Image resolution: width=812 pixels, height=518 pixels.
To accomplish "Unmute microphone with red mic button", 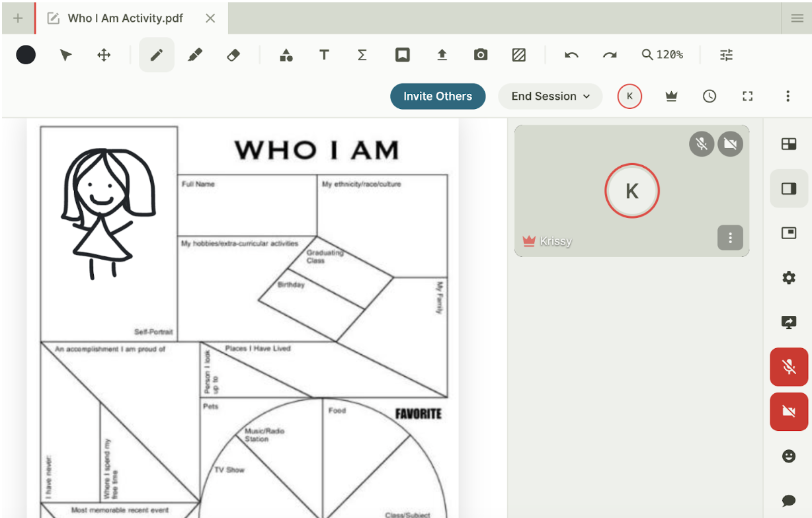I will (x=788, y=367).
